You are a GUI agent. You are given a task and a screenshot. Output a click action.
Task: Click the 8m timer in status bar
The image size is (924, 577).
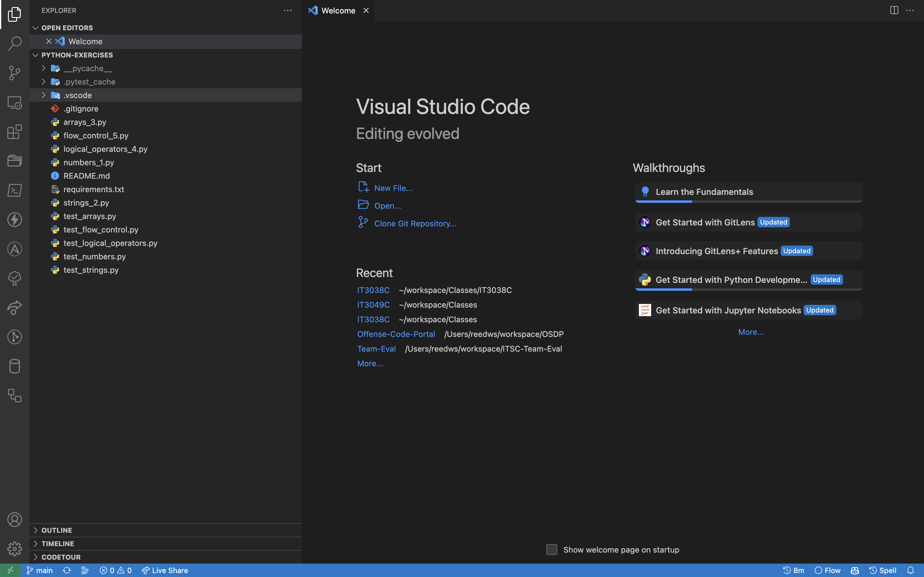pyautogui.click(x=794, y=570)
